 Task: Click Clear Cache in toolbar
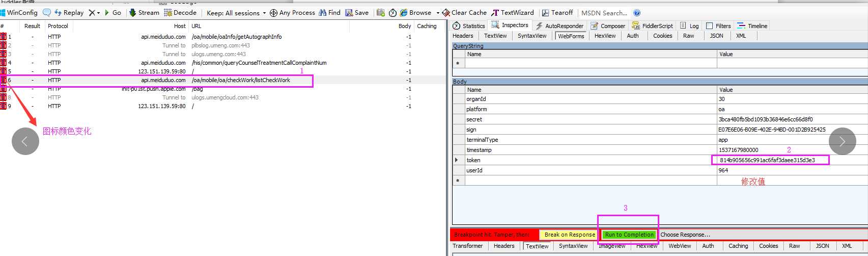click(464, 12)
